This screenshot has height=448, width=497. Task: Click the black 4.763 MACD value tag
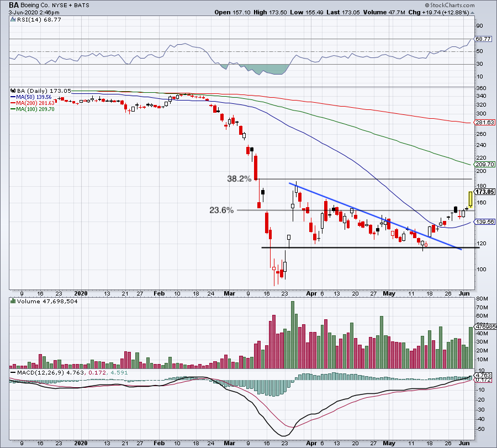click(483, 375)
